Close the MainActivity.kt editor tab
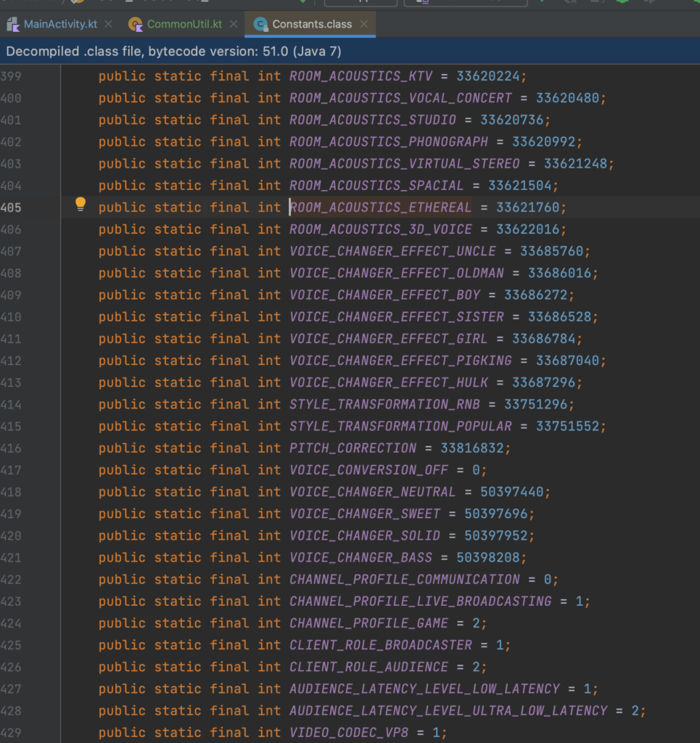700x743 pixels. coord(108,24)
